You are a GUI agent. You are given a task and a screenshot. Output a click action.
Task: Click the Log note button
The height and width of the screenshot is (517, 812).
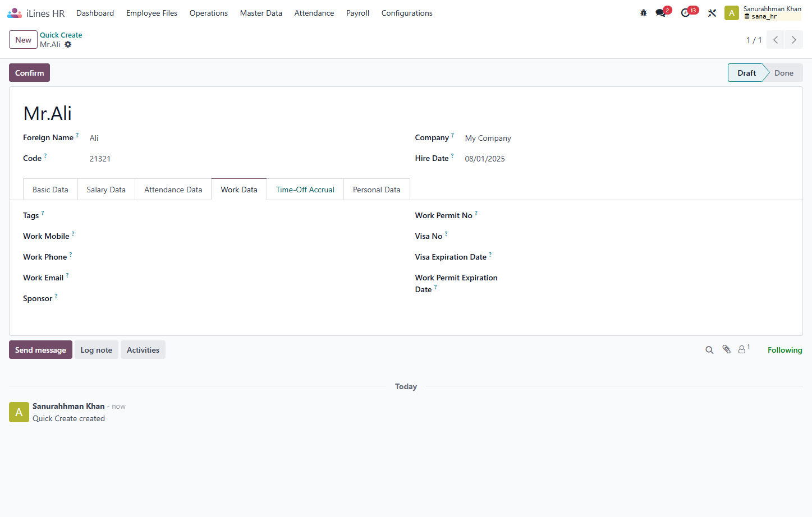pyautogui.click(x=97, y=350)
